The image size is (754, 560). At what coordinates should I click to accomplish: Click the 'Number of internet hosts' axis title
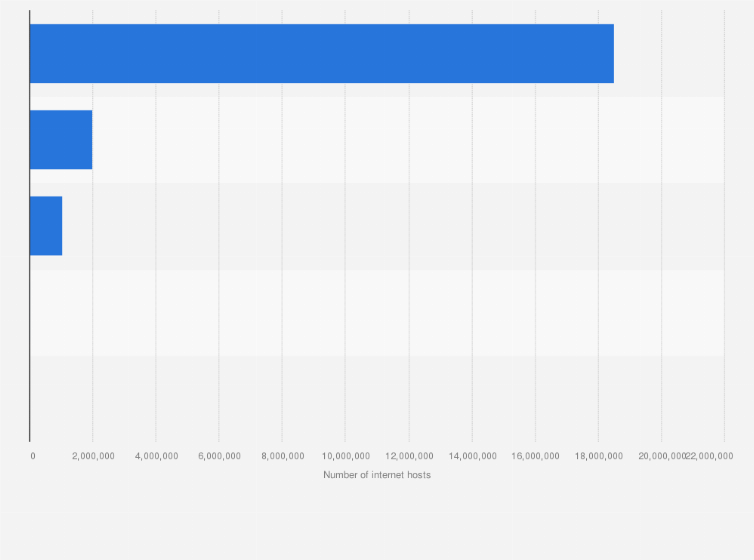click(377, 475)
